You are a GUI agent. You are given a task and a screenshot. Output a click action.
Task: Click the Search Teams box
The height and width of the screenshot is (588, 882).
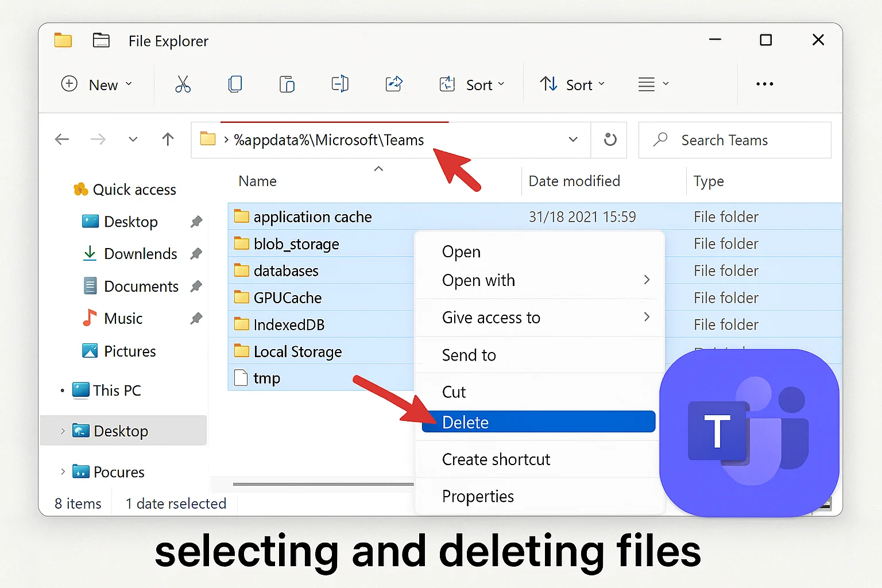735,140
